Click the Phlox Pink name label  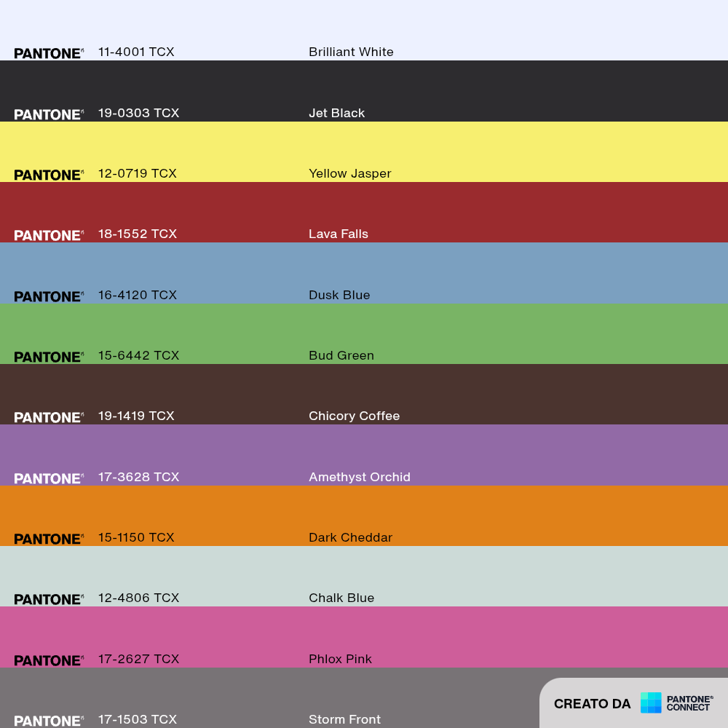(x=340, y=660)
